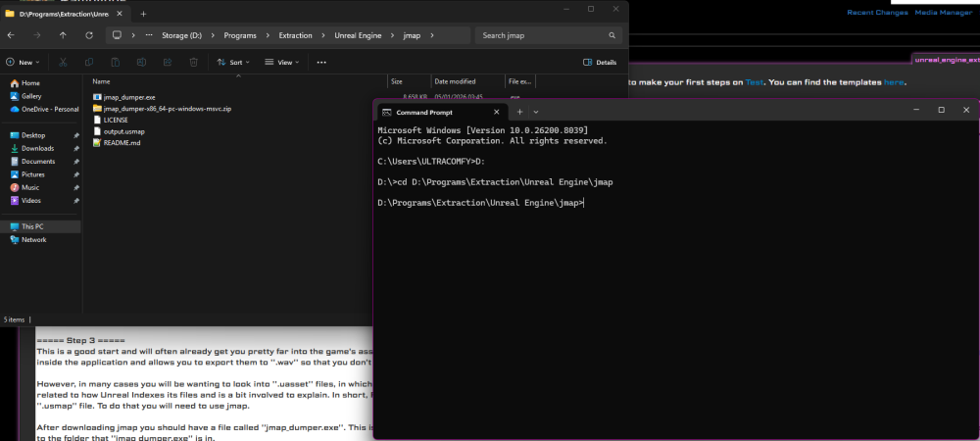Open the New dropdown menu
This screenshot has height=441, width=980.
pos(24,62)
